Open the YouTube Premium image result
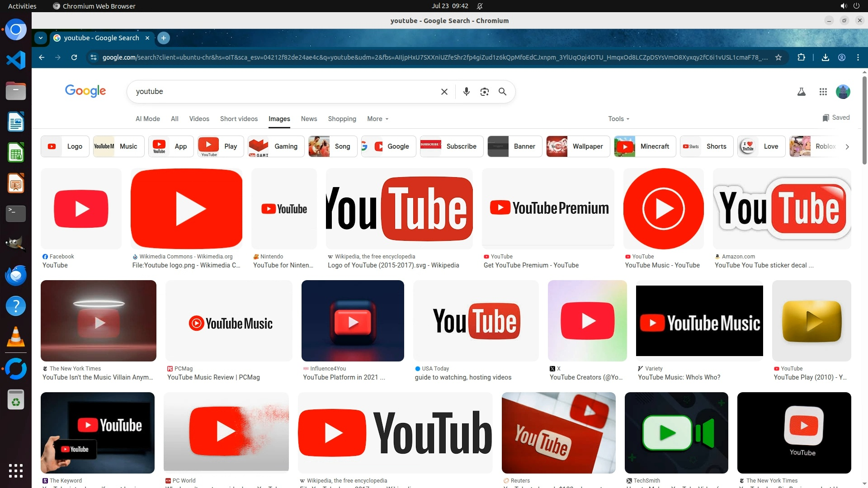Viewport: 868px width, 488px height. click(548, 209)
